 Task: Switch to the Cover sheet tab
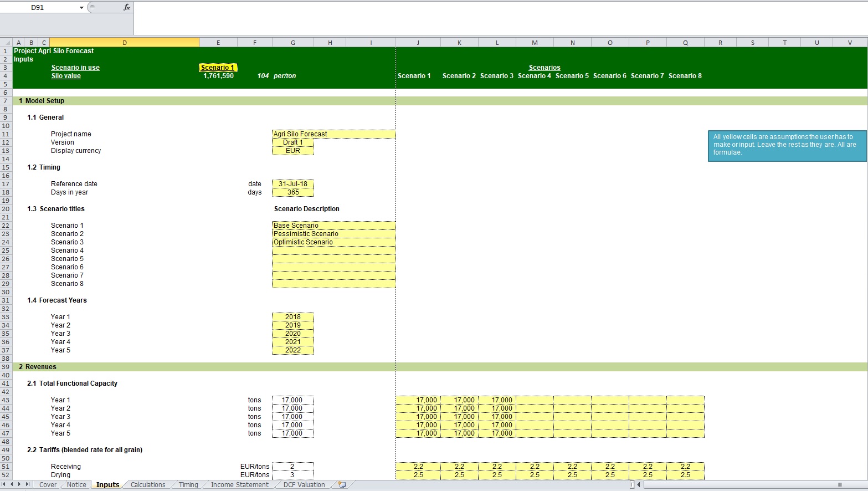[48, 485]
